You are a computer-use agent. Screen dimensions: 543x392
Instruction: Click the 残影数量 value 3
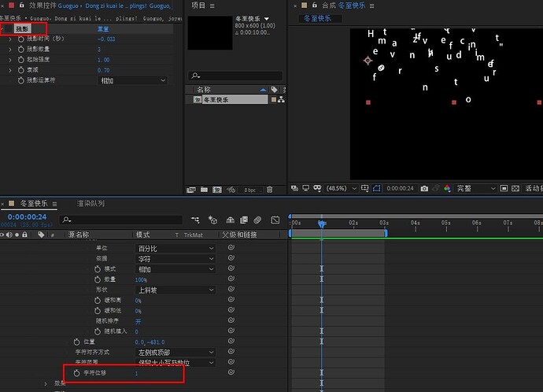tap(99, 50)
